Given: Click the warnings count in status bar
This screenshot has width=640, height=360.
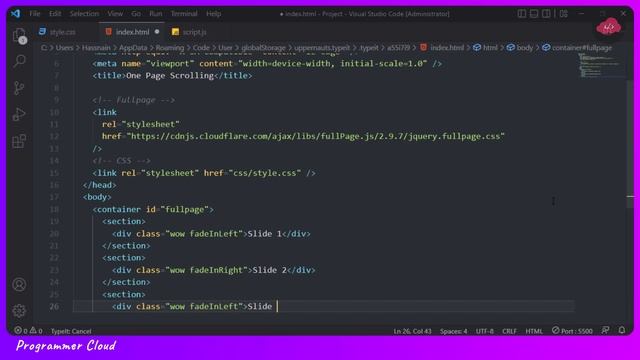Looking at the screenshot, I should click(x=36, y=331).
